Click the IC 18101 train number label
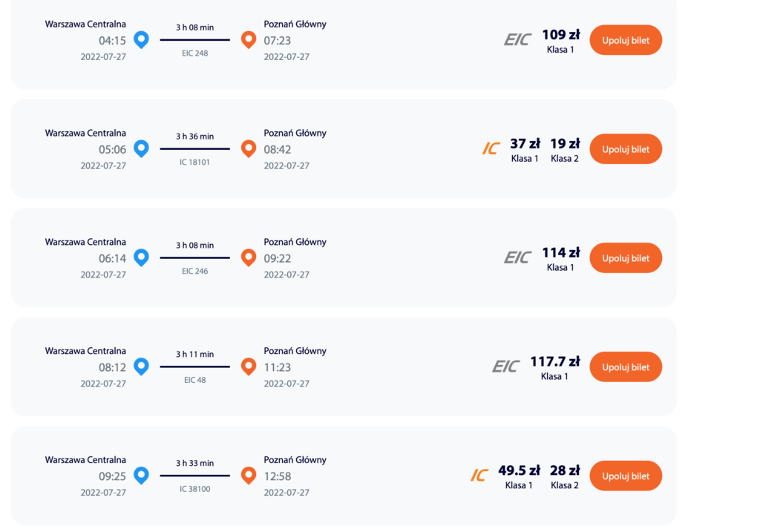 click(195, 162)
